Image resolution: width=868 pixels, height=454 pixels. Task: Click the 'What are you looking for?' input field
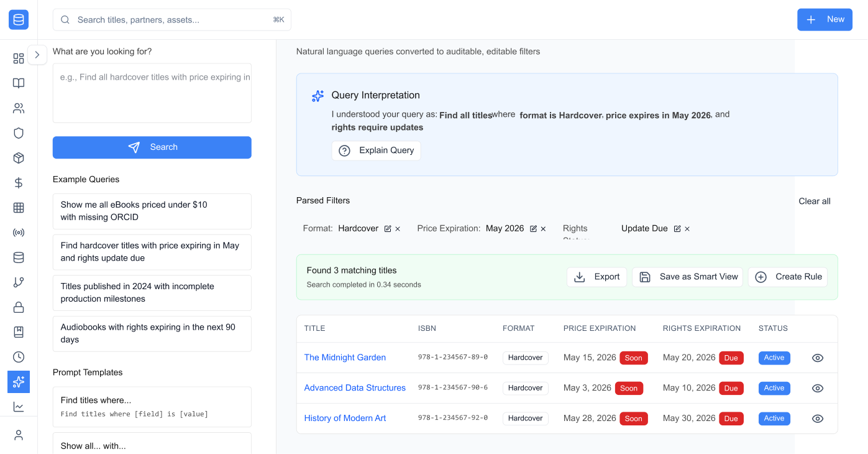coord(152,93)
